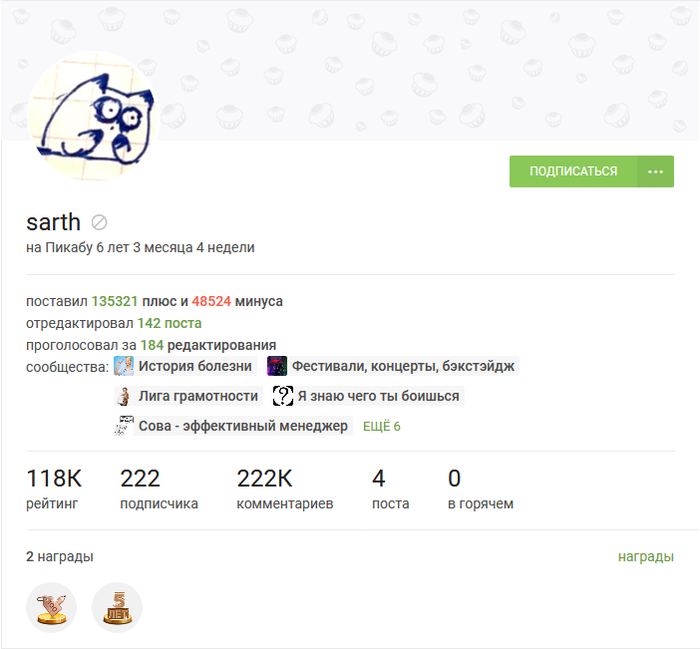This screenshot has height=649, width=700.
Task: Select the 4 поста counter
Action: (x=390, y=489)
